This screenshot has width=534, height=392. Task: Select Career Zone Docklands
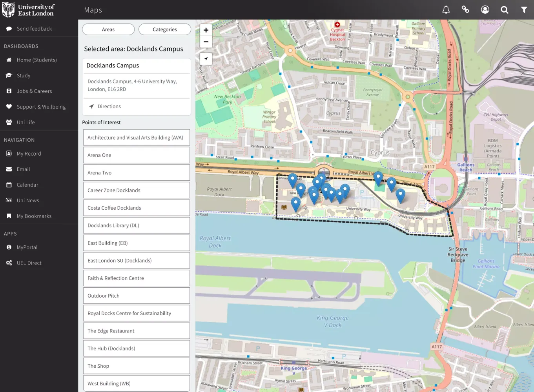(137, 190)
